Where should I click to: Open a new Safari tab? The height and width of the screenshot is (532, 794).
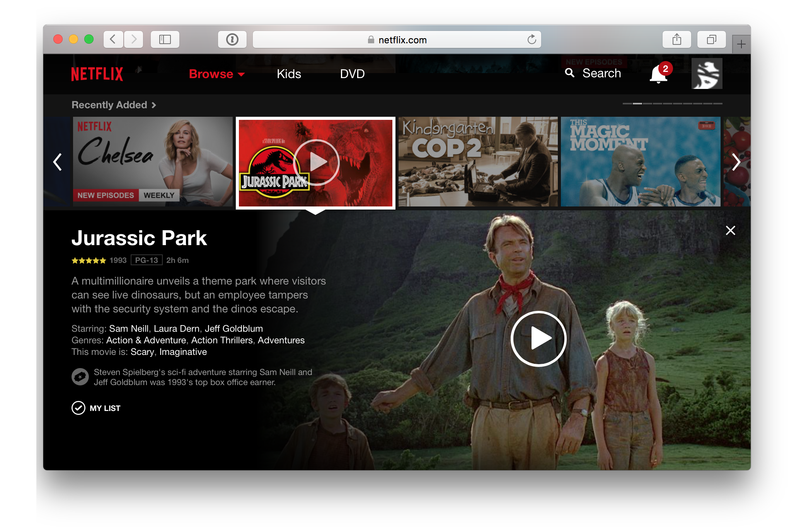tap(741, 44)
